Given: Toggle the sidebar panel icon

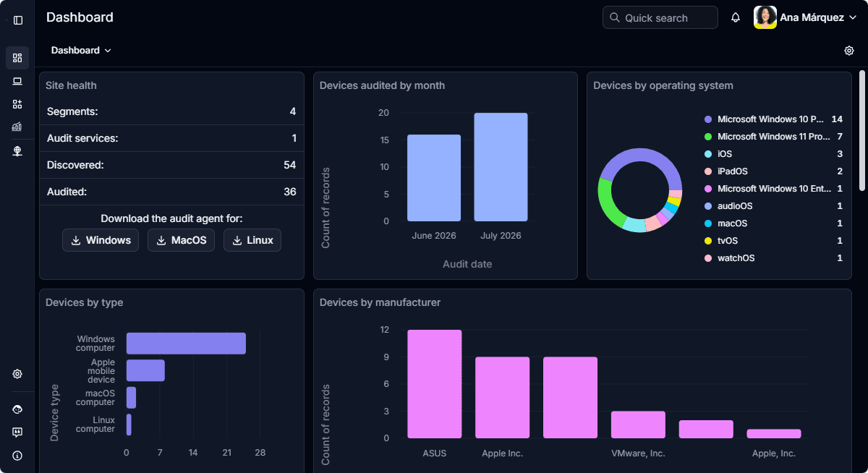Looking at the screenshot, I should 18,20.
